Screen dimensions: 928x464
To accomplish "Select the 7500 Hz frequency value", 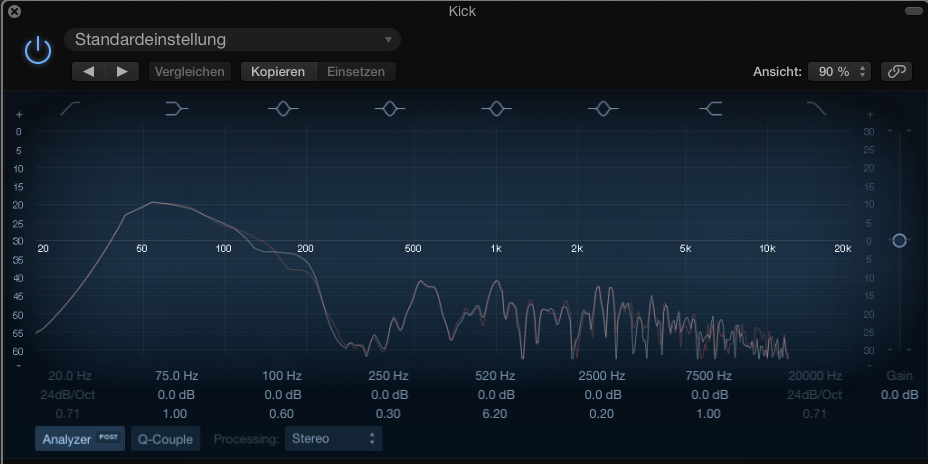I will click(708, 376).
